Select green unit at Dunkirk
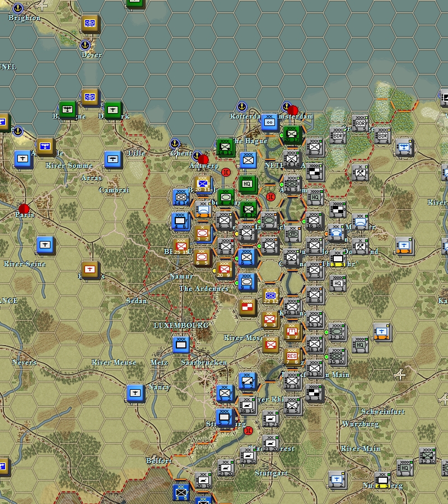 click(113, 110)
